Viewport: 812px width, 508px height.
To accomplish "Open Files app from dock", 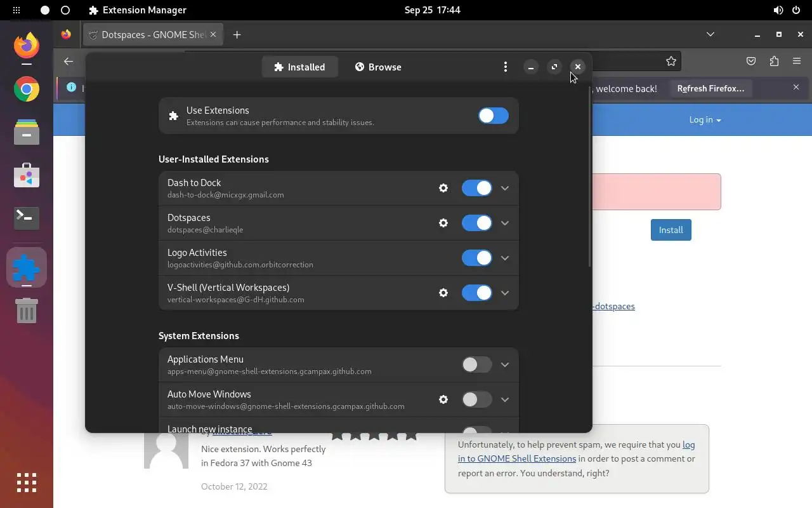I will [x=27, y=132].
